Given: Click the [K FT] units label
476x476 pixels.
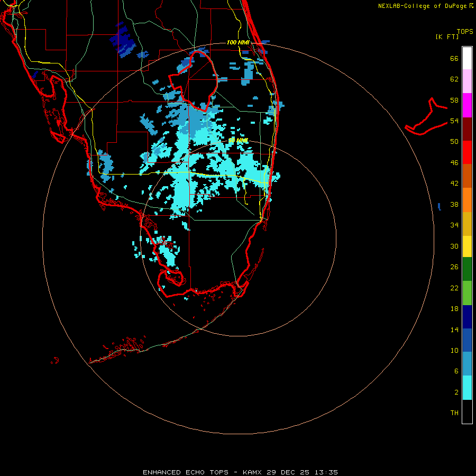Looking at the screenshot, I should pos(447,36).
